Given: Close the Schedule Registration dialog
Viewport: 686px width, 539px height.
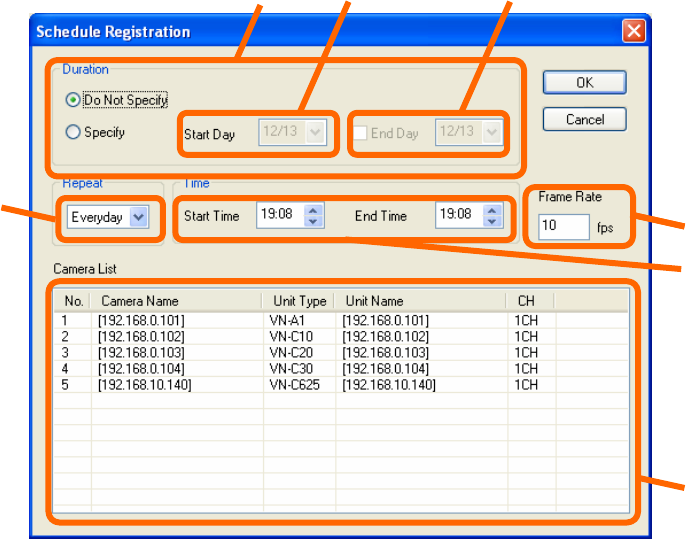Looking at the screenshot, I should coord(634,31).
